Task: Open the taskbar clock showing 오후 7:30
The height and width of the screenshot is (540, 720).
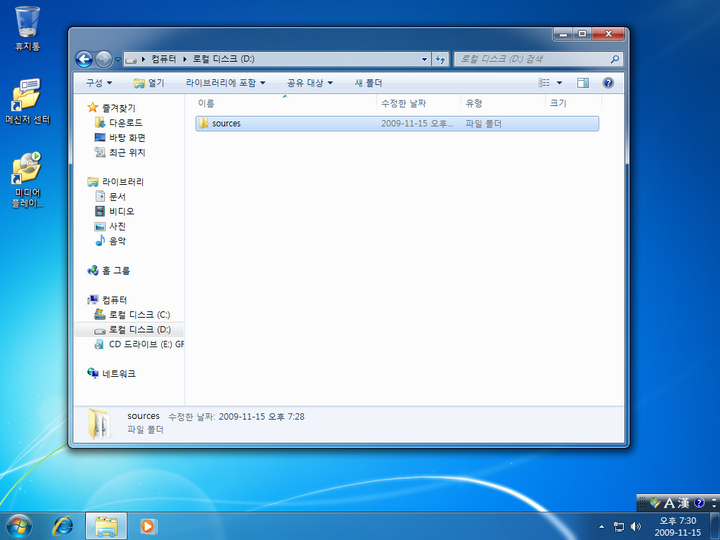Action: (x=678, y=526)
